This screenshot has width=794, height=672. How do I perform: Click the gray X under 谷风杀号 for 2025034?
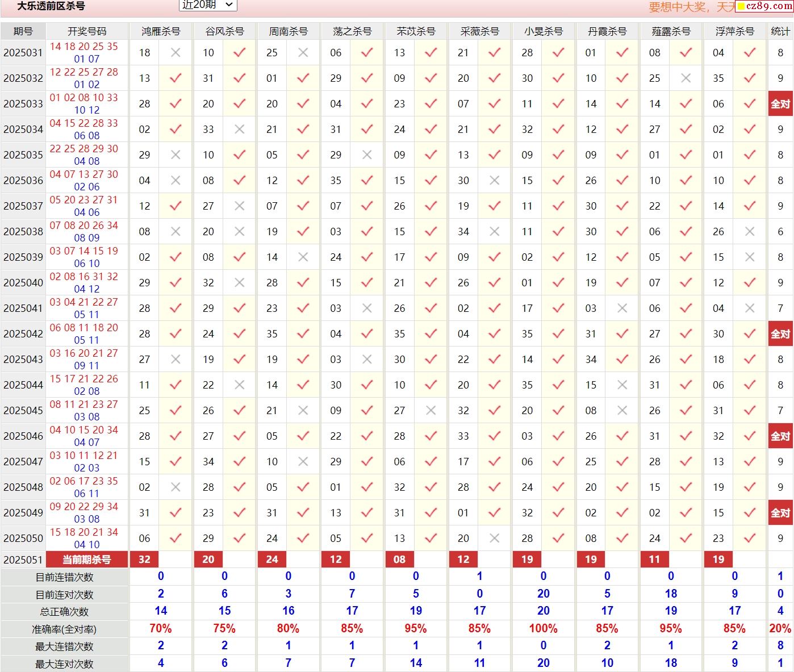coord(239,129)
